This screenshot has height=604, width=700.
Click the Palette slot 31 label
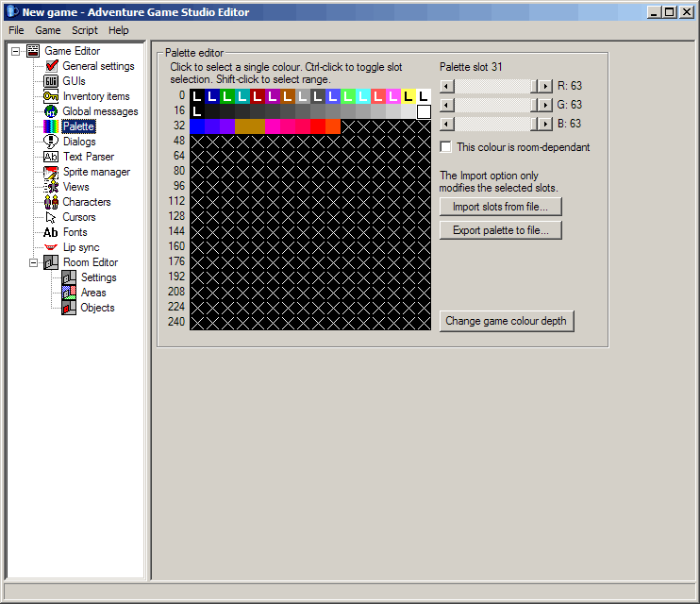click(471, 67)
